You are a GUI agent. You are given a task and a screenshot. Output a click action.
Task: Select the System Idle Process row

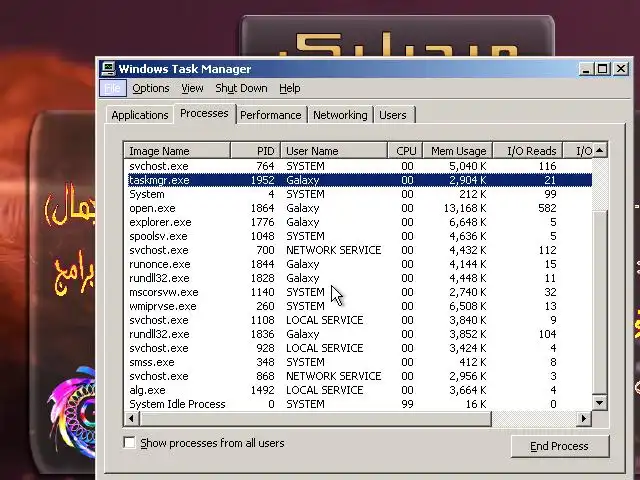click(360, 404)
